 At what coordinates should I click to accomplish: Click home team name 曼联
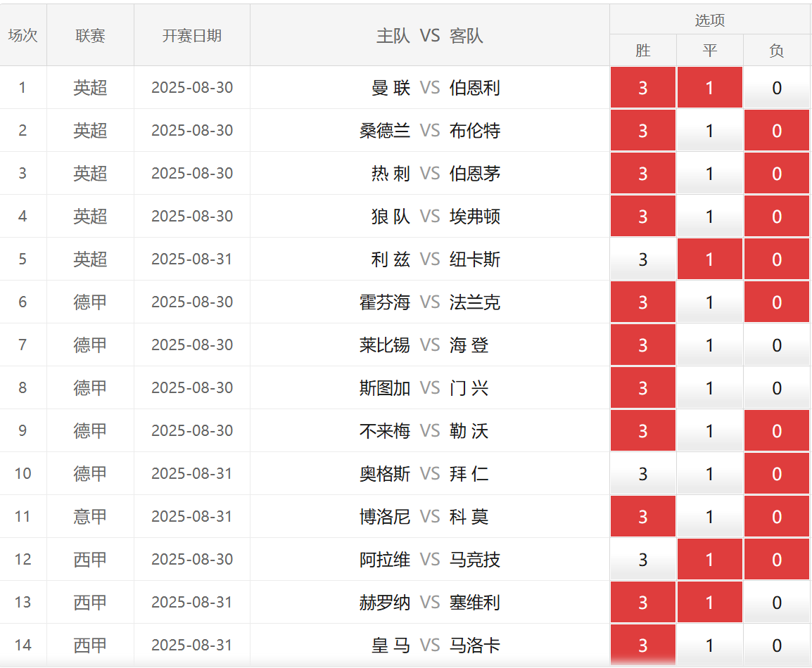[x=391, y=88]
